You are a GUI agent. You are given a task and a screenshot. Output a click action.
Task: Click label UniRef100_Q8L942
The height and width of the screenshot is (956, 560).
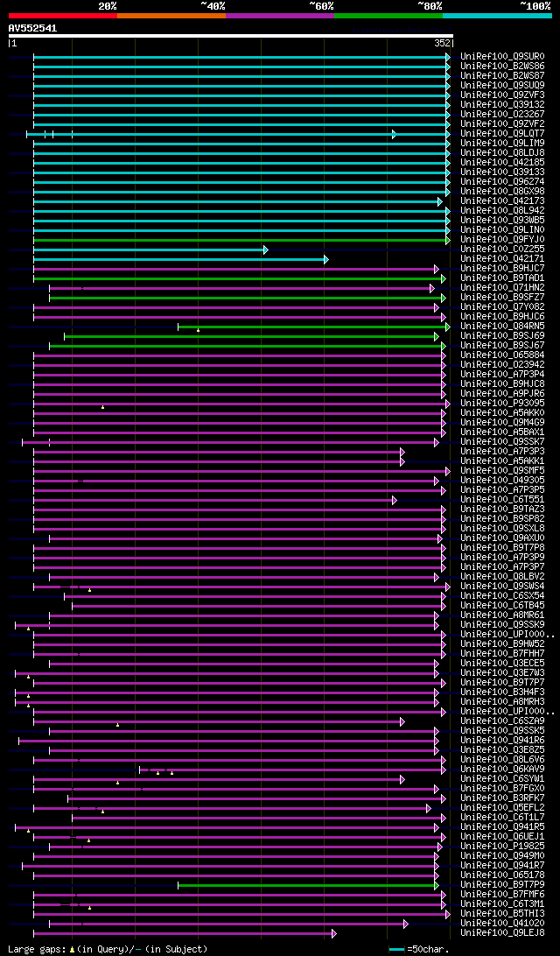click(503, 210)
